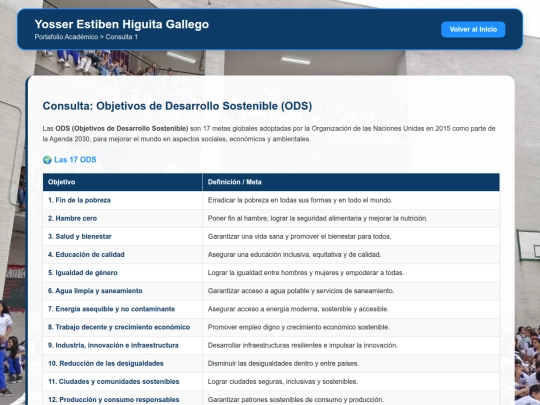Select the cell 1. Fin de la pobreza
This screenshot has width=540, height=405.
123,200
